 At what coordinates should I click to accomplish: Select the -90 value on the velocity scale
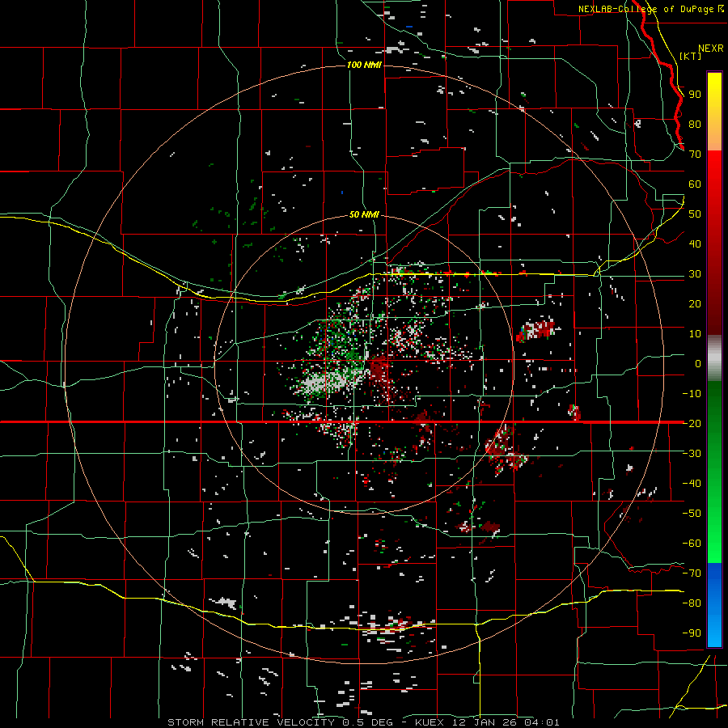click(692, 633)
